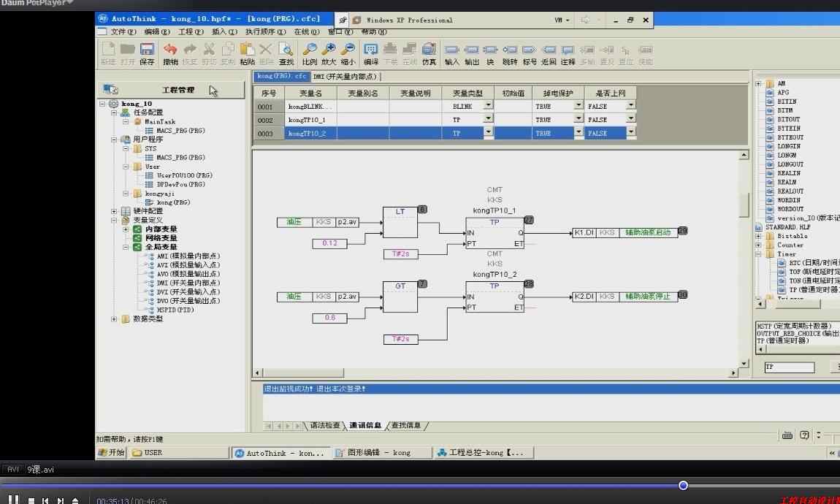
Task: Open the 编辑 menu
Action: pyautogui.click(x=157, y=32)
